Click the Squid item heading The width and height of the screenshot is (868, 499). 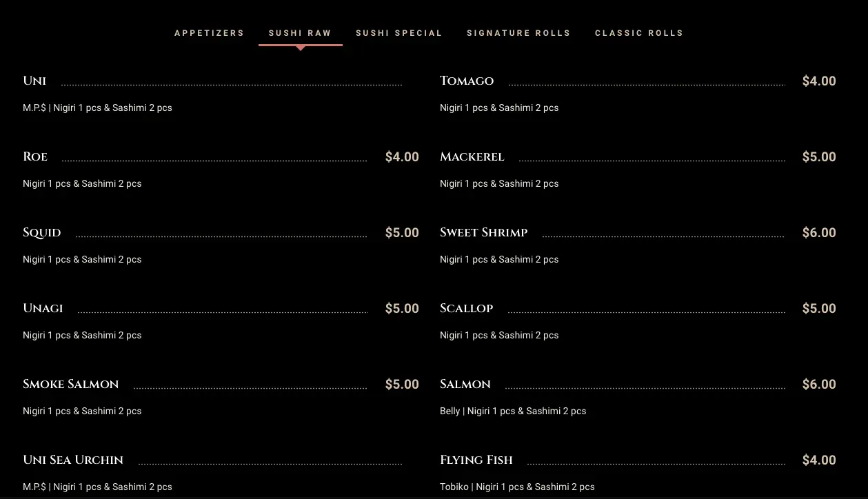tap(42, 233)
